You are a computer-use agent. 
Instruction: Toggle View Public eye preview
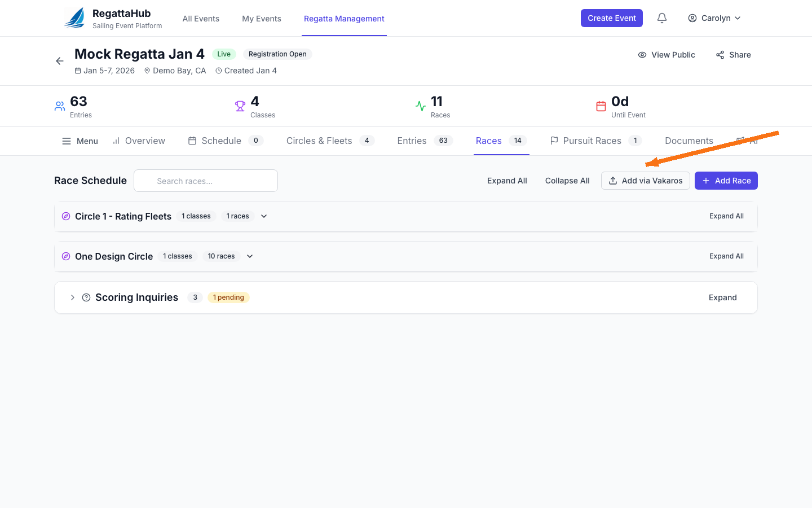point(666,55)
